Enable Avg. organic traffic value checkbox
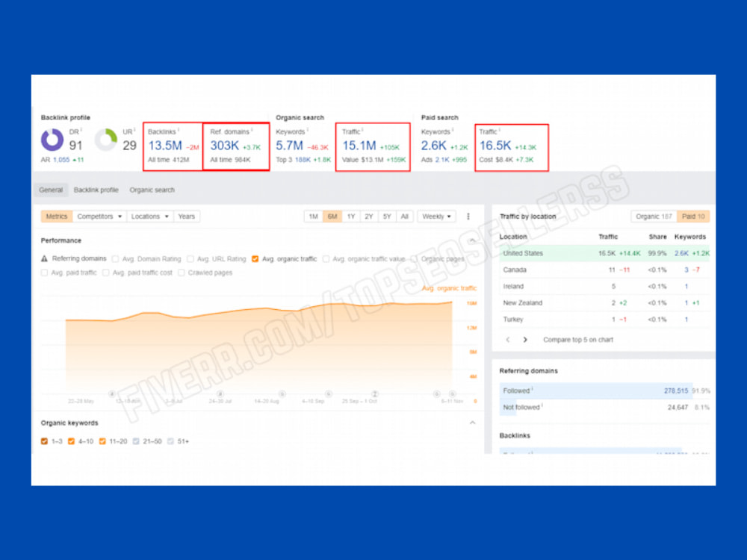 coord(326,259)
